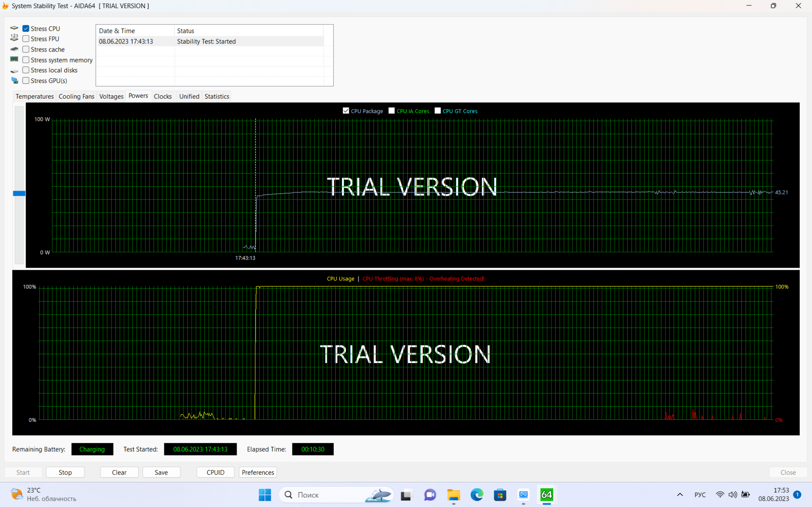Stop the running stability test
812x507 pixels.
click(x=65, y=472)
